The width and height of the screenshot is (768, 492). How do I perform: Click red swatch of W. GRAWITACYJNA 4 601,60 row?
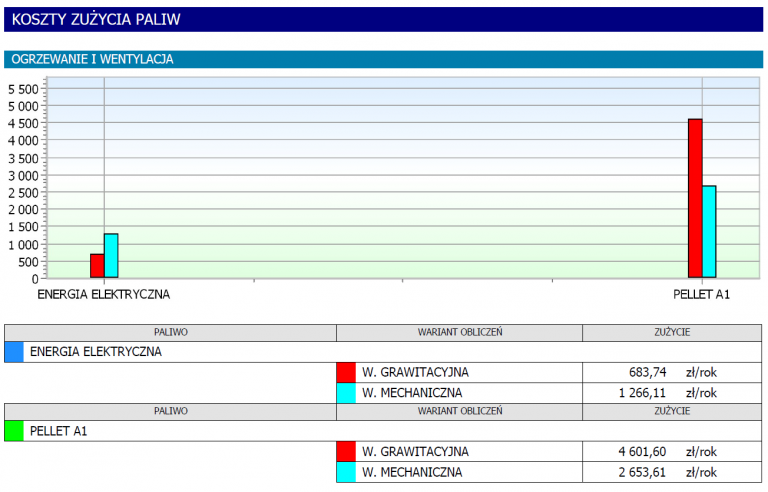click(x=346, y=452)
